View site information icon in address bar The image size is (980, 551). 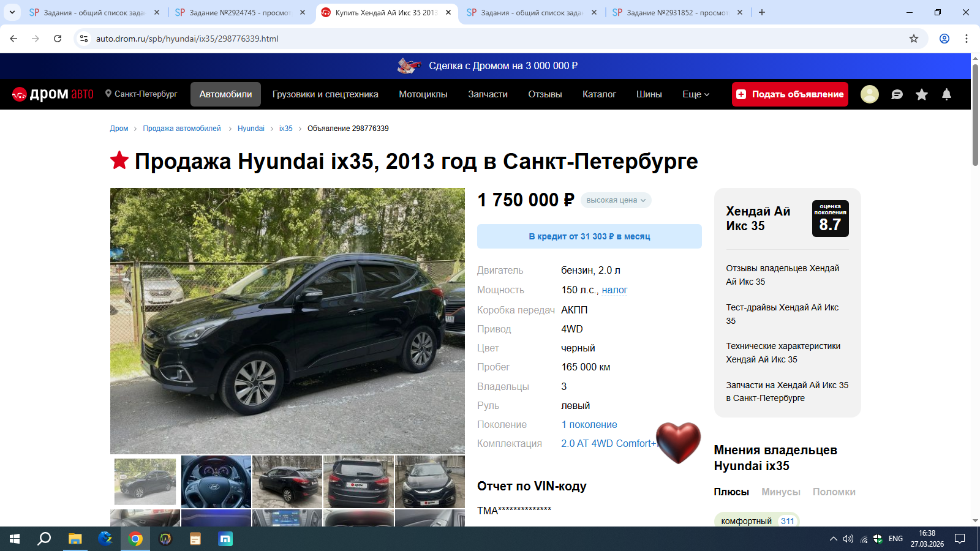coord(84,39)
